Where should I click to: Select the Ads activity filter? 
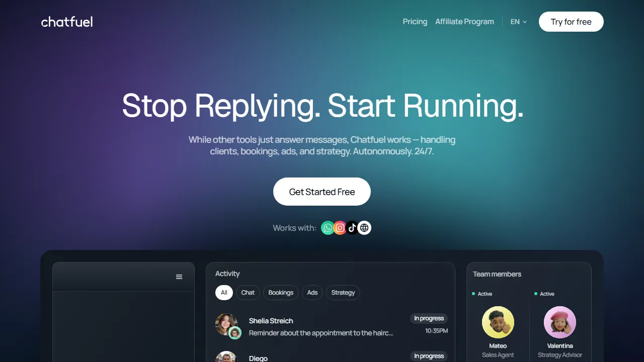click(312, 293)
